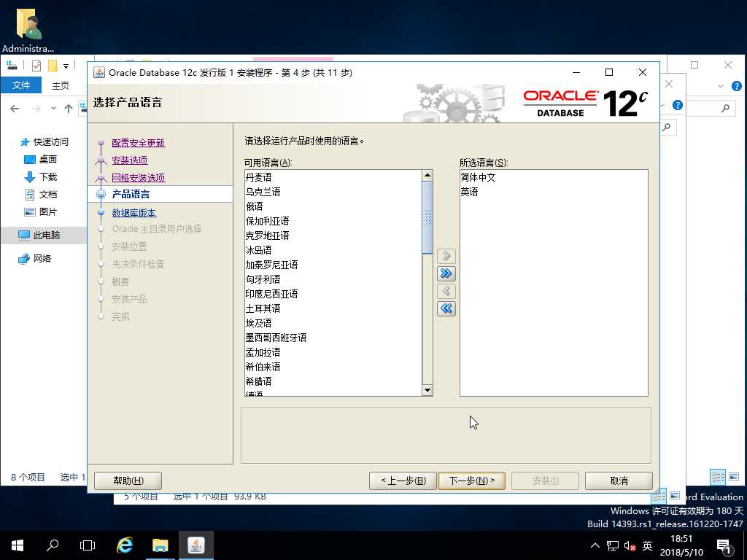This screenshot has width=747, height=560.
Task: Add selected language with single right arrow
Action: click(446, 256)
